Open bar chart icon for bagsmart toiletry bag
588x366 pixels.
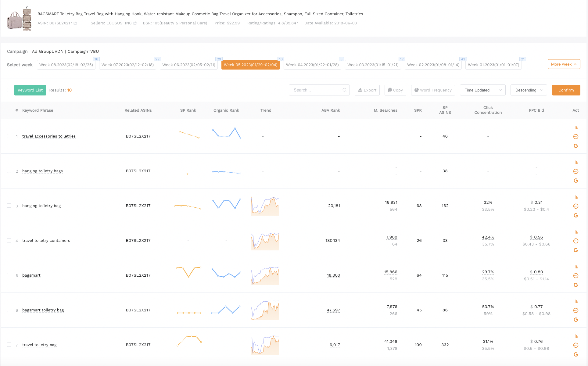(x=576, y=301)
